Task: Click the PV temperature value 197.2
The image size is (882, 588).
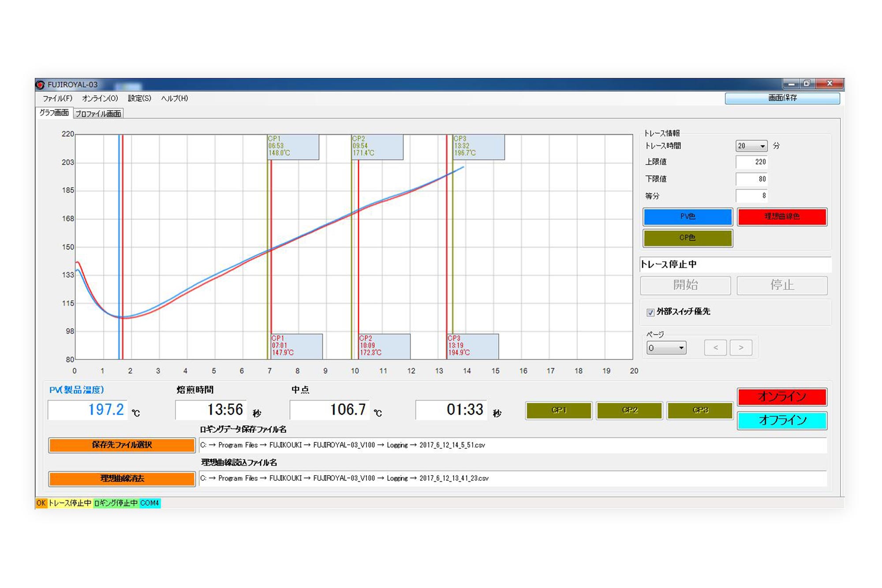Action: click(x=88, y=410)
